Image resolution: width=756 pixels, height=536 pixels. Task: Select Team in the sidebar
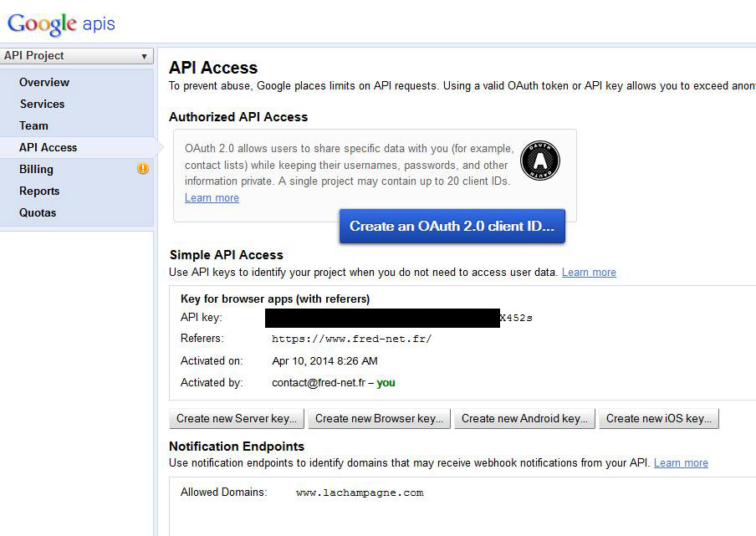coord(34,125)
